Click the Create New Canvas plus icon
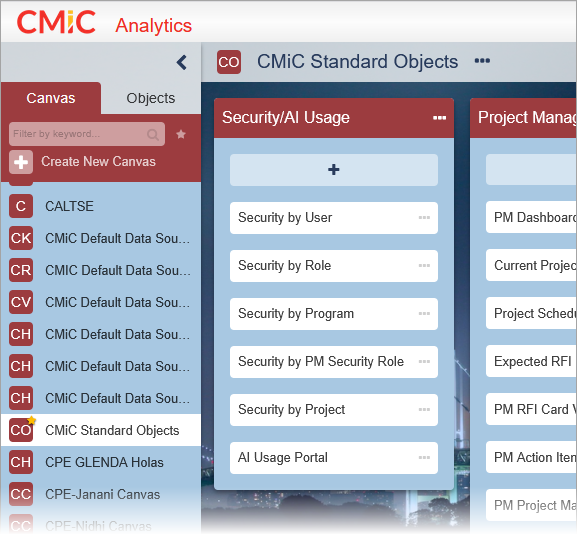 21,162
